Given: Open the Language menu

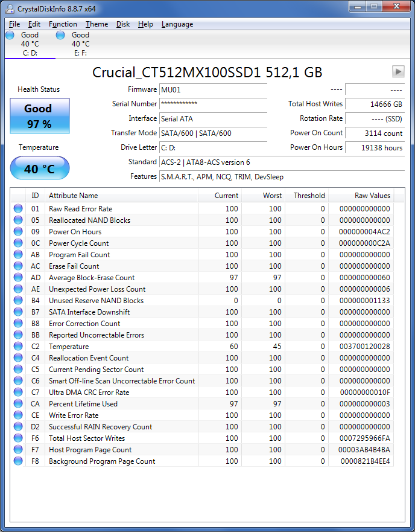Looking at the screenshot, I should click(x=177, y=24).
